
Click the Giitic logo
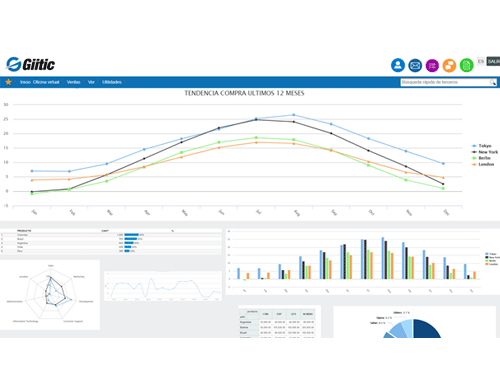(30, 64)
